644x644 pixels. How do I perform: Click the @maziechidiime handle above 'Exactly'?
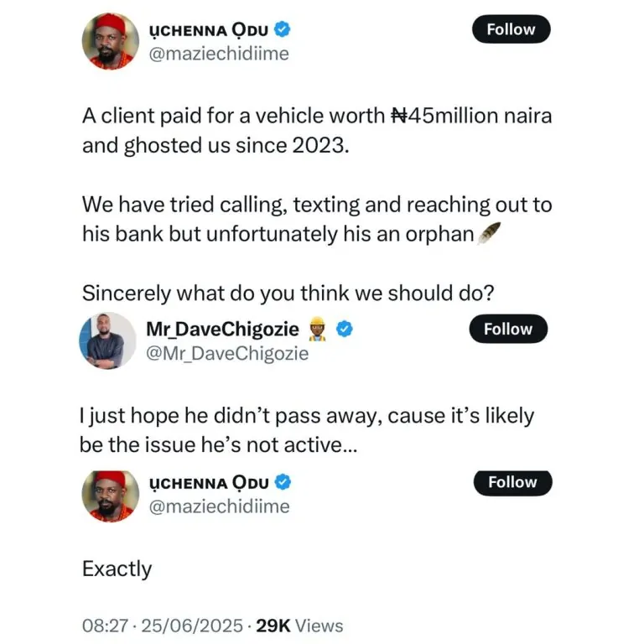point(218,506)
